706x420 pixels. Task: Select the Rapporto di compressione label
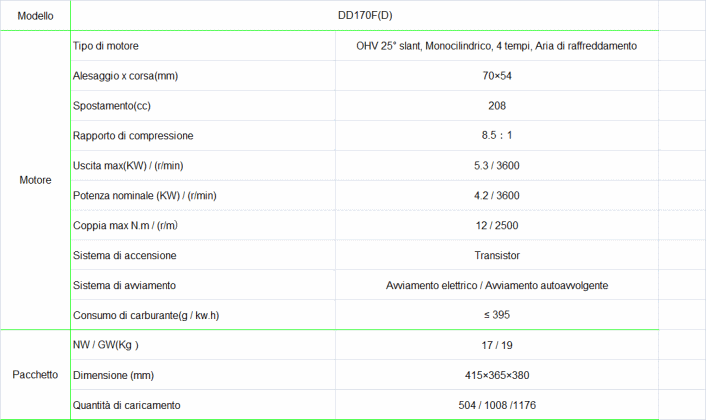tap(133, 136)
